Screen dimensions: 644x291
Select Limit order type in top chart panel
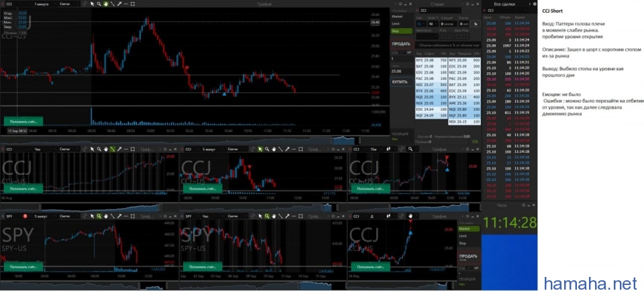click(402, 24)
